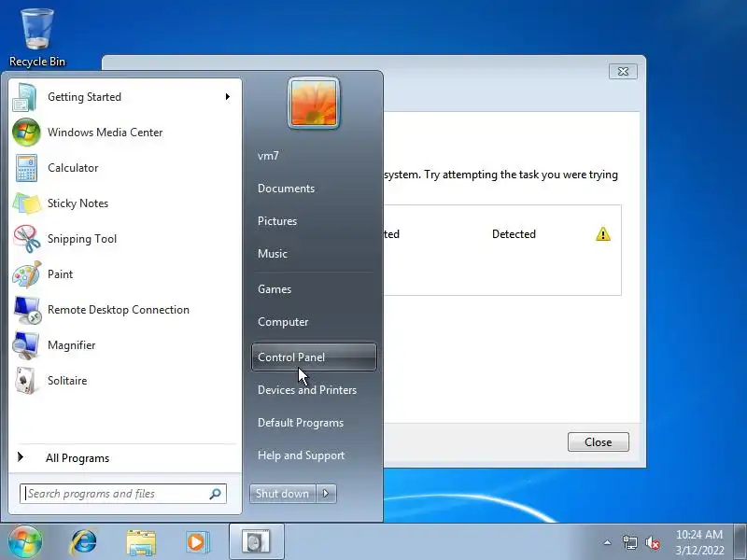Open Getting Started icon in Start menu

click(x=26, y=97)
